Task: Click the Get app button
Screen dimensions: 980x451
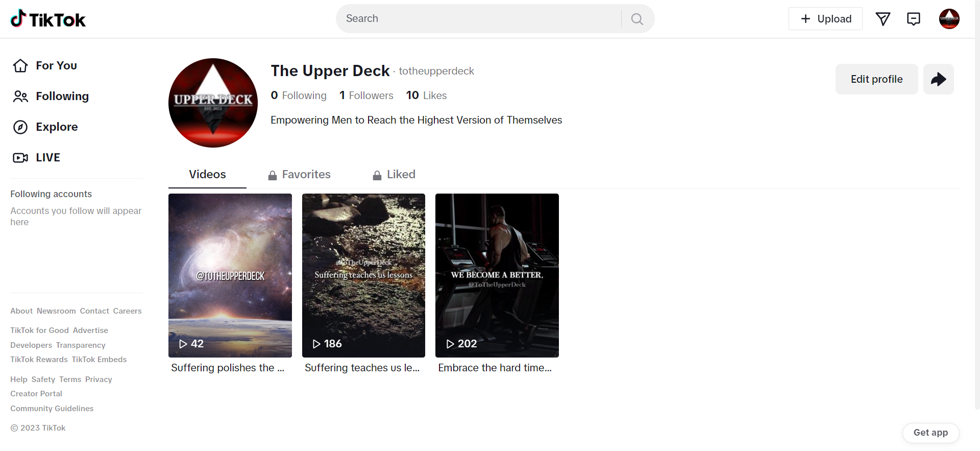Action: tap(931, 433)
